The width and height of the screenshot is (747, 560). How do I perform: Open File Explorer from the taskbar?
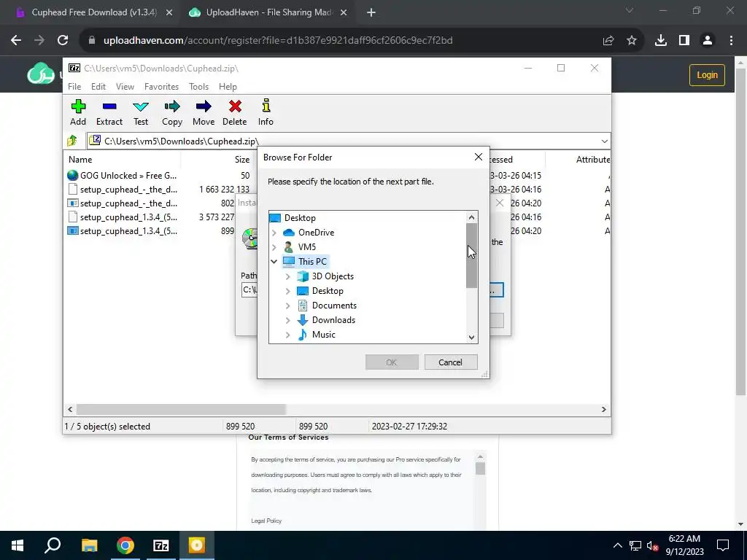coord(89,545)
